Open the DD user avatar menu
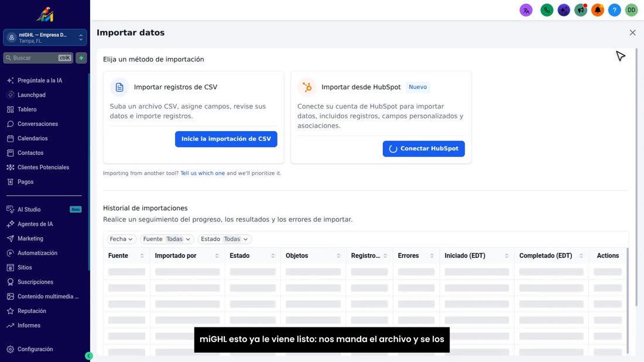Screen dimensions: 644x362 click(631, 11)
